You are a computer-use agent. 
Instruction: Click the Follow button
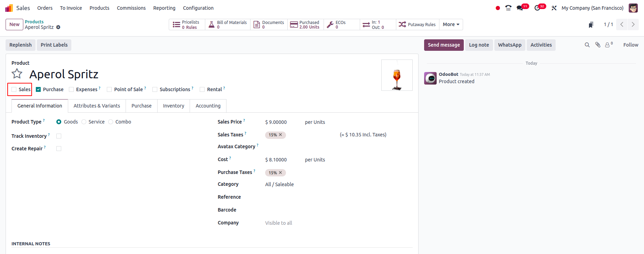tap(631, 45)
